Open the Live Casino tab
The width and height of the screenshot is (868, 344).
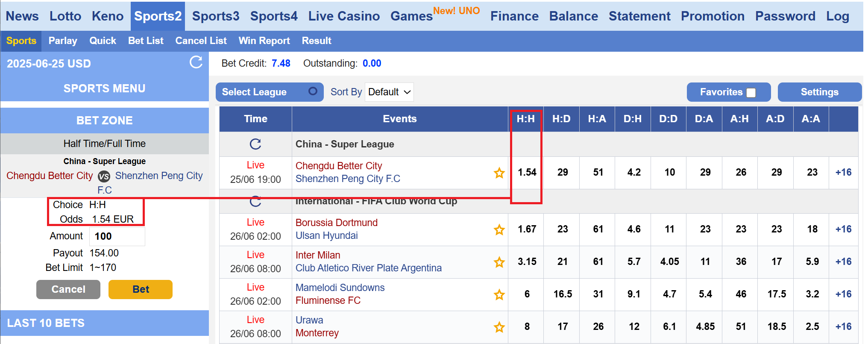[x=344, y=16]
